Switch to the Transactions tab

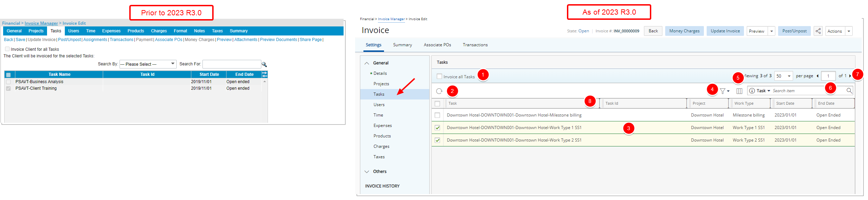475,45
